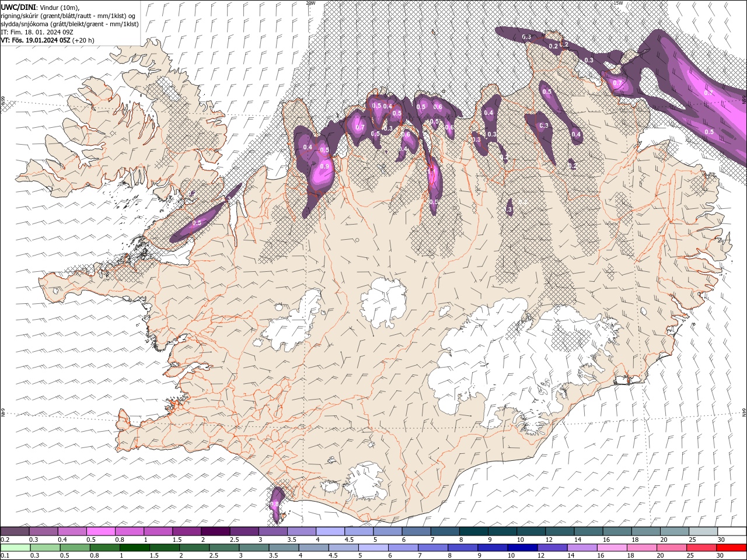Click the 12 label in the bottom legend
The width and height of the screenshot is (747, 560).
coord(542,556)
